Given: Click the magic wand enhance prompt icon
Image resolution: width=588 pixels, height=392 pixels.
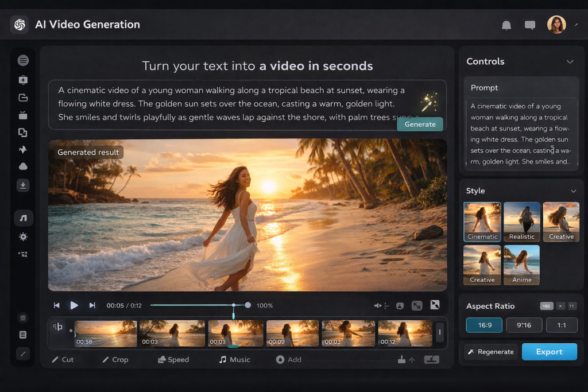Looking at the screenshot, I should [x=428, y=103].
